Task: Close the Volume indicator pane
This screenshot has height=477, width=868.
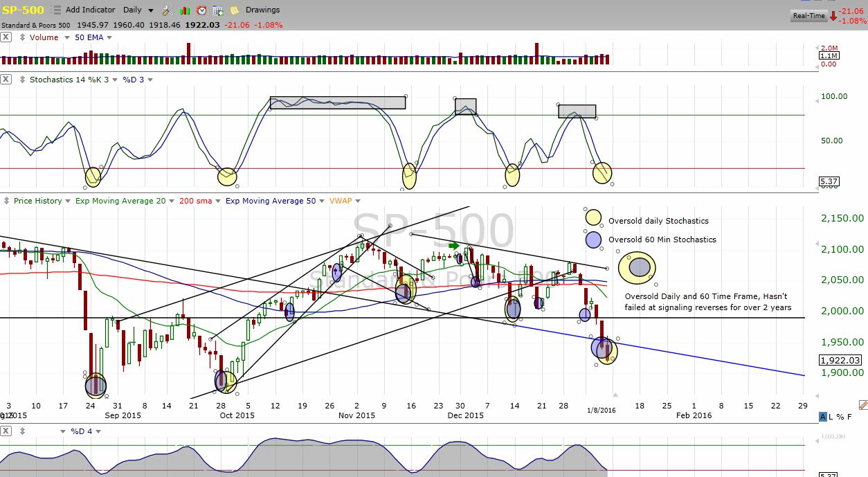Action: pos(6,37)
